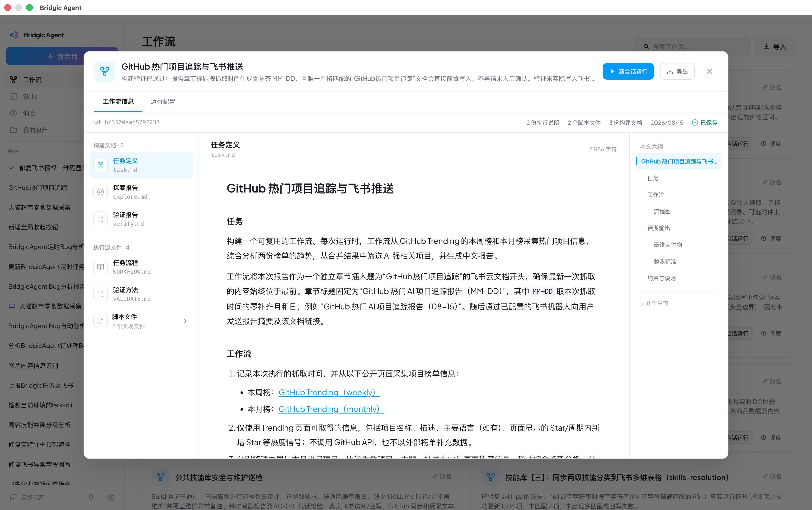Click the 反馈问题 flag icon

pos(14,497)
